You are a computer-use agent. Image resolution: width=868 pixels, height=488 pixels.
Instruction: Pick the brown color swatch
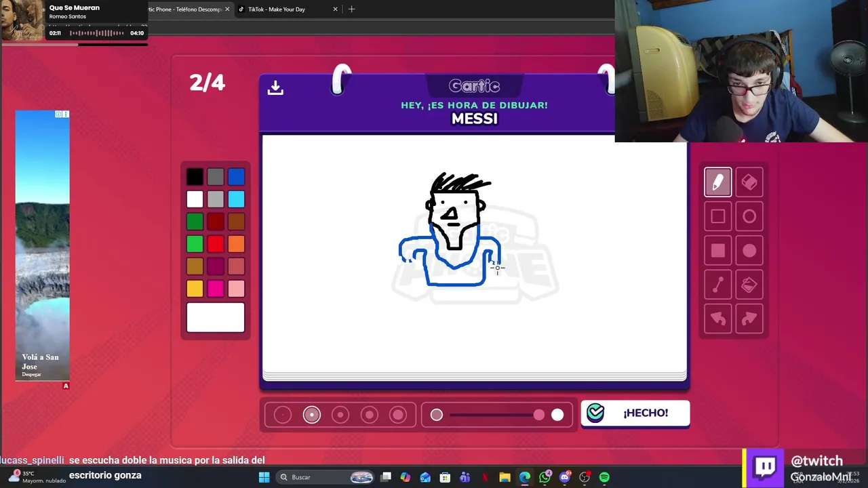pos(236,222)
